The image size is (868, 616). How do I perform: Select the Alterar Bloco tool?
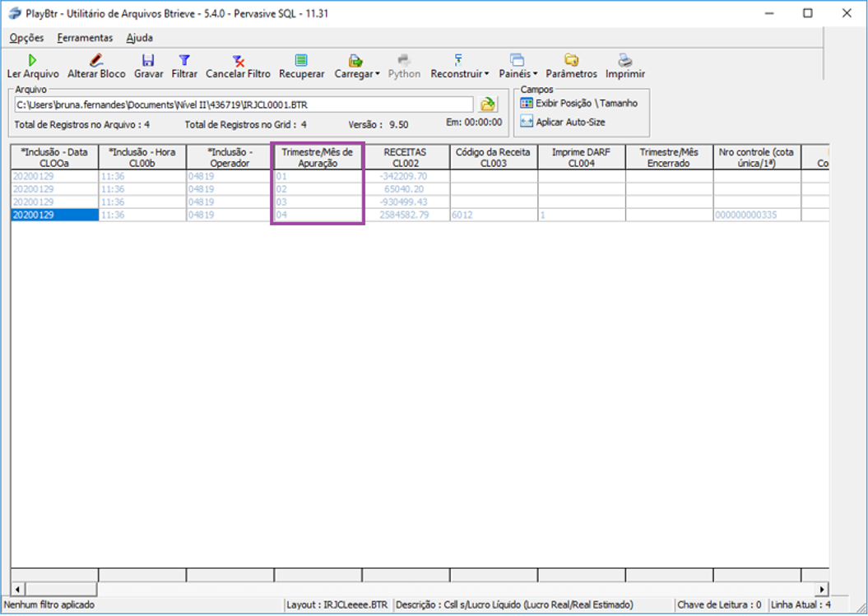(96, 61)
